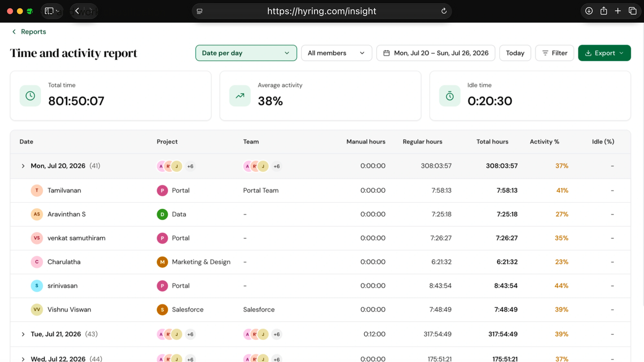Click the +6 team badge on Tue, Jul 21 row
644x362 pixels.
click(277, 334)
